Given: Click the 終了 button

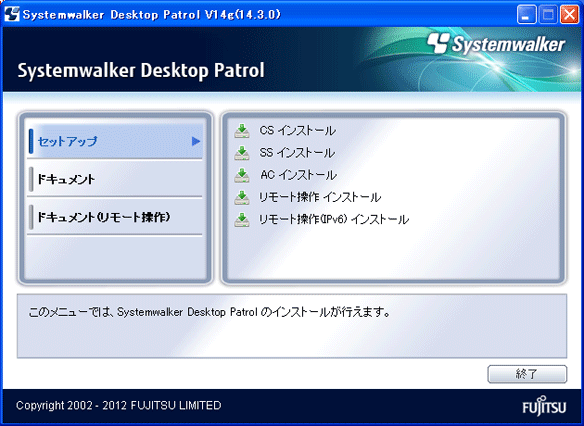Looking at the screenshot, I should [x=527, y=374].
